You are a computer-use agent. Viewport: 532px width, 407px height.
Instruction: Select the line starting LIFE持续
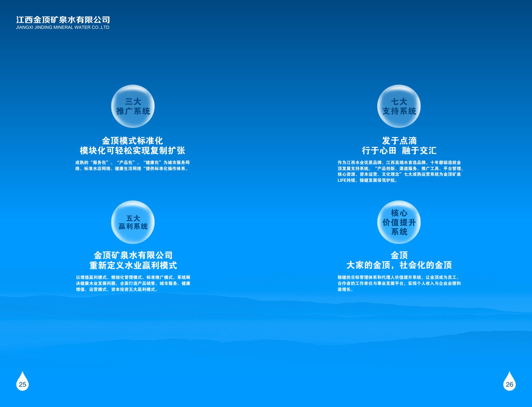click(x=368, y=180)
